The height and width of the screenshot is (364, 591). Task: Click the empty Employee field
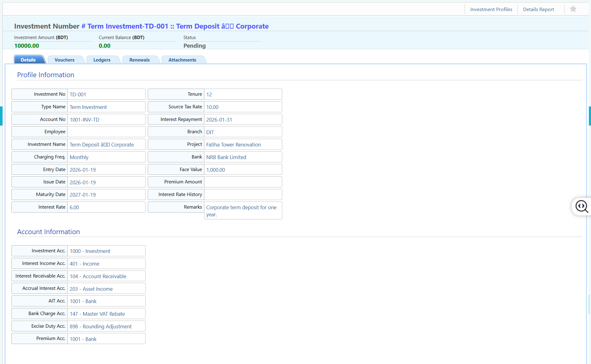(x=106, y=132)
